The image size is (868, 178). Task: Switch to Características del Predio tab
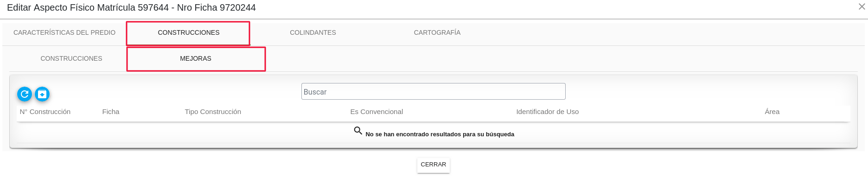pos(64,32)
